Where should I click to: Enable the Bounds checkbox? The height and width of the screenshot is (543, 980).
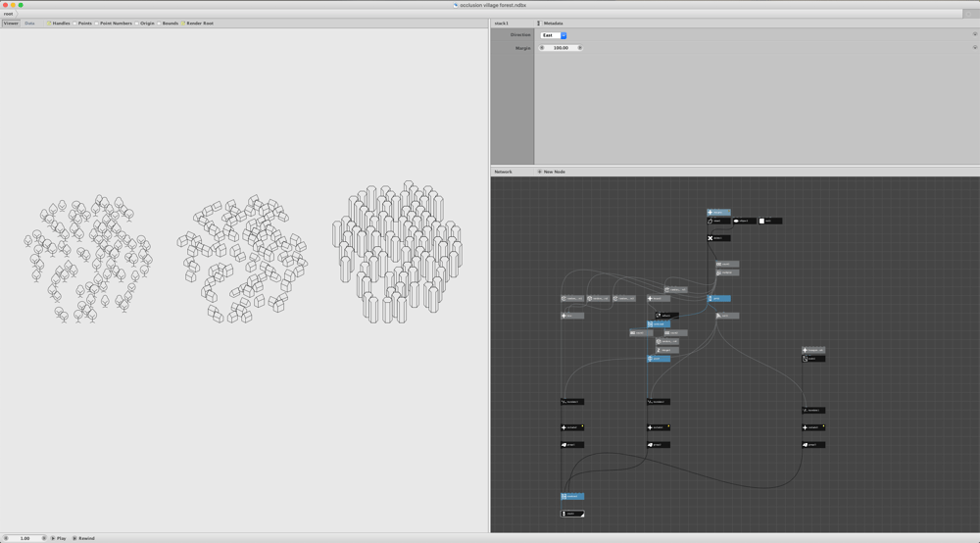pyautogui.click(x=159, y=24)
